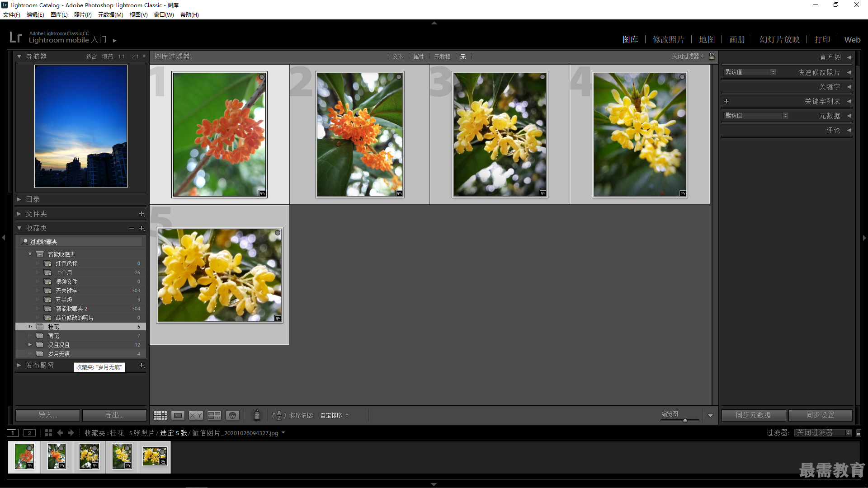Toggle the A-Z sort direction
Viewport: 868px width, 488px height.
(x=279, y=415)
